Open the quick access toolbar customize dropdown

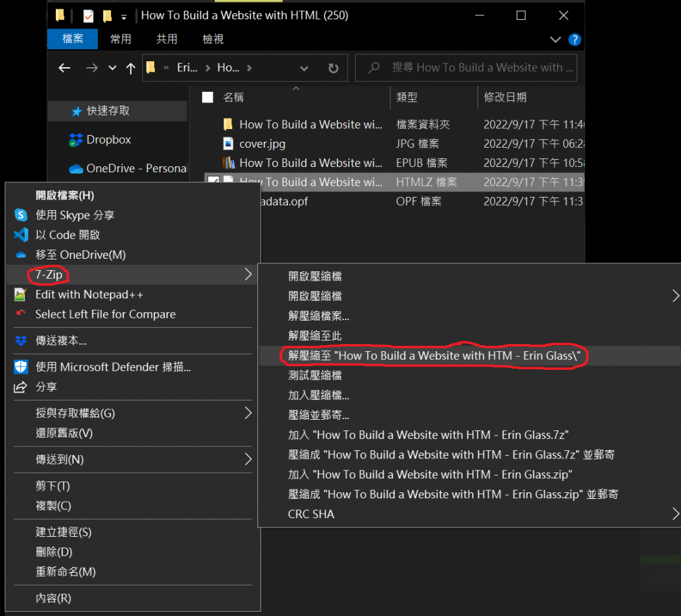[124, 17]
